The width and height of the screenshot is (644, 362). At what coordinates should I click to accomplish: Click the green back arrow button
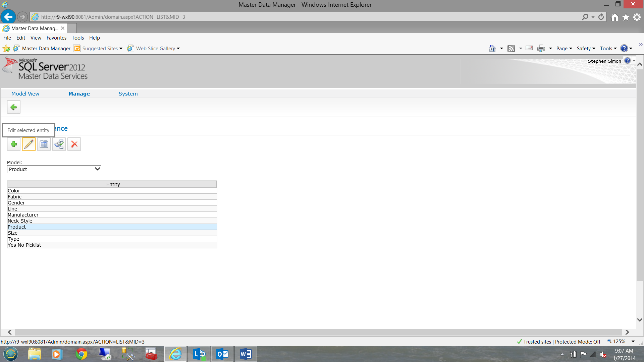[x=14, y=107]
